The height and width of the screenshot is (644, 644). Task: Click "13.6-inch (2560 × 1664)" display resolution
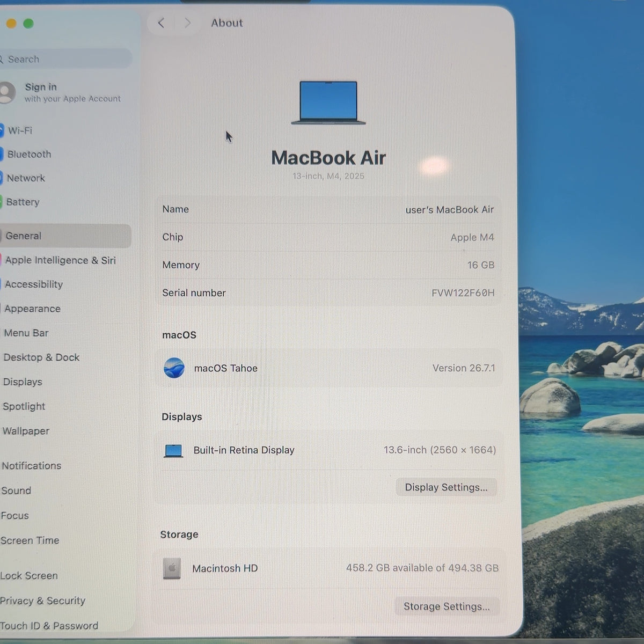pyautogui.click(x=440, y=450)
